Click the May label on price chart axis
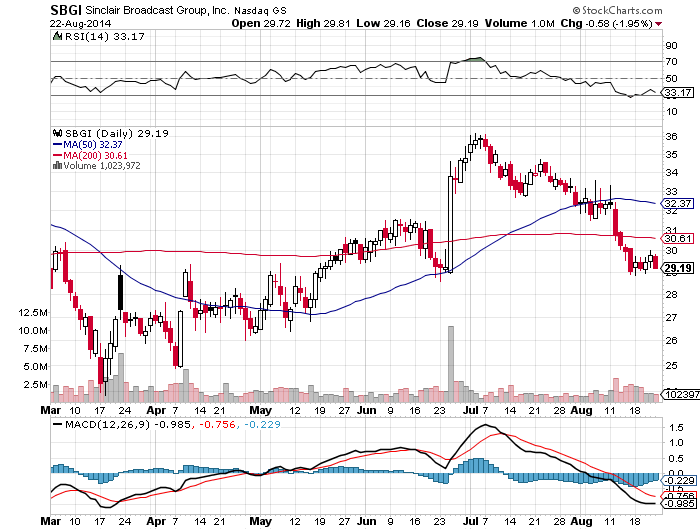700x530 pixels. pos(260,410)
